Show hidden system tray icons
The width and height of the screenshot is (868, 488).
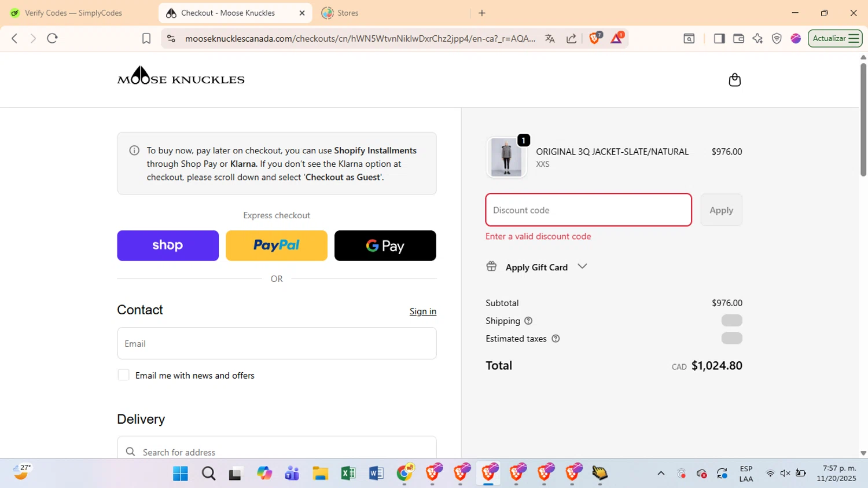[661, 474]
